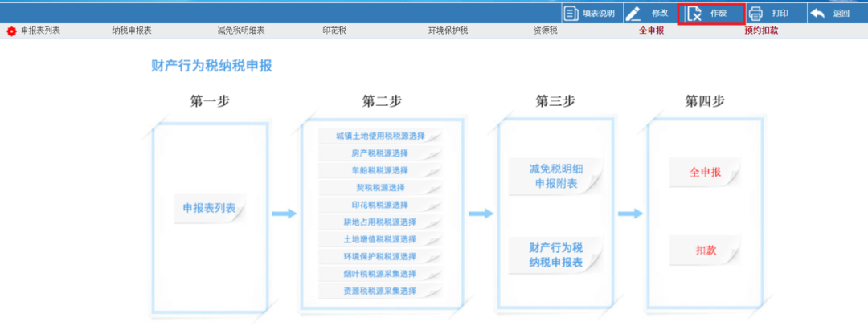The width and height of the screenshot is (868, 330).
Task: Select 作废 to void the declaration
Action: coord(711,14)
